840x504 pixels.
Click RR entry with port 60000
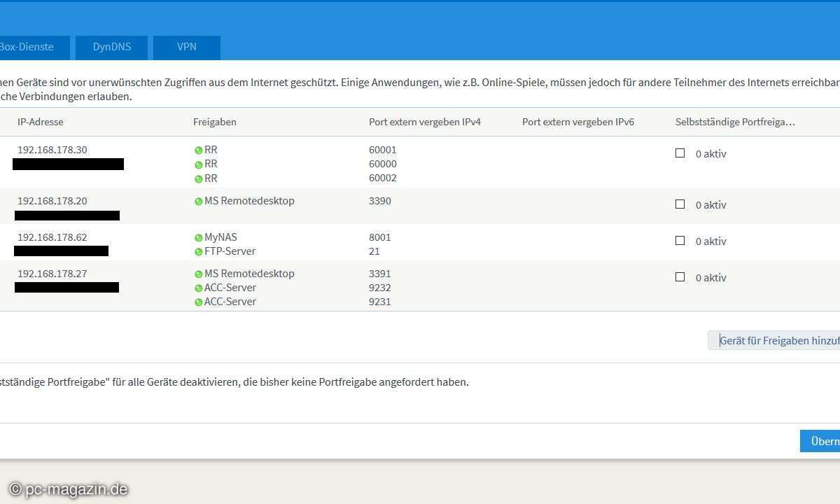(211, 164)
